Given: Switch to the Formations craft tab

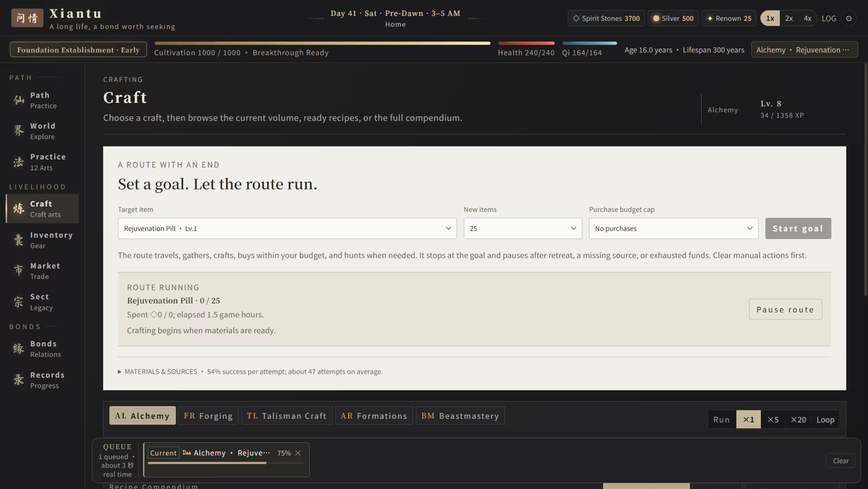Looking at the screenshot, I should tap(374, 415).
